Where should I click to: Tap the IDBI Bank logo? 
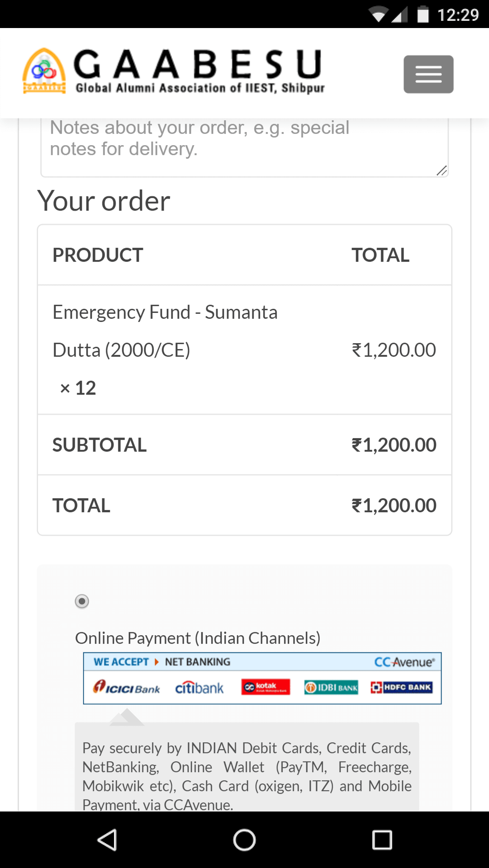(331, 688)
